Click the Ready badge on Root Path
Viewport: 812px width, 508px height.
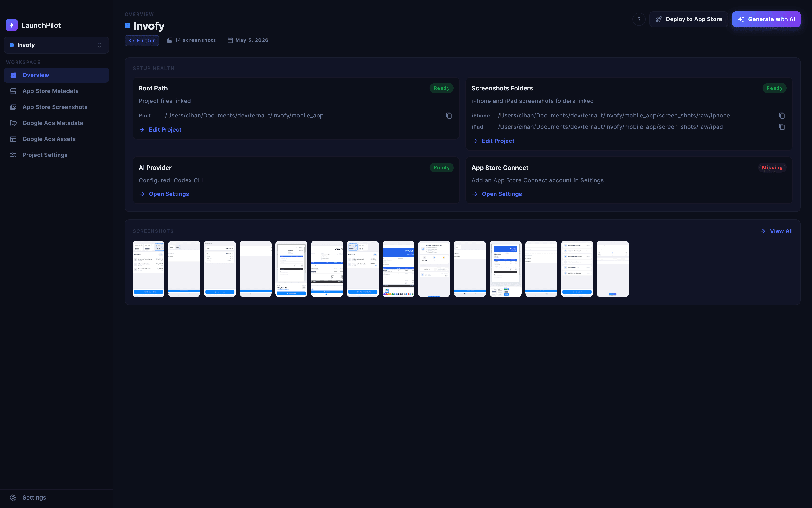(x=441, y=88)
